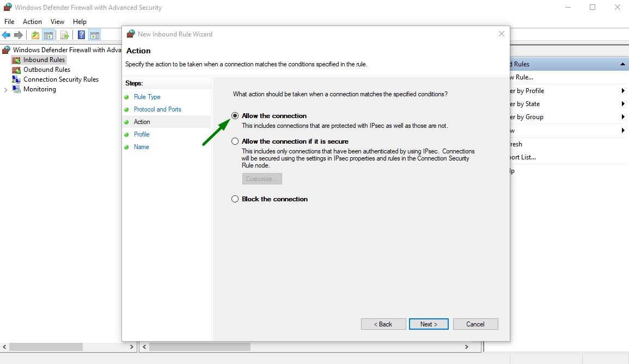Select the Action step in the Steps list
Viewport: 629px width, 364px height.
tap(142, 122)
